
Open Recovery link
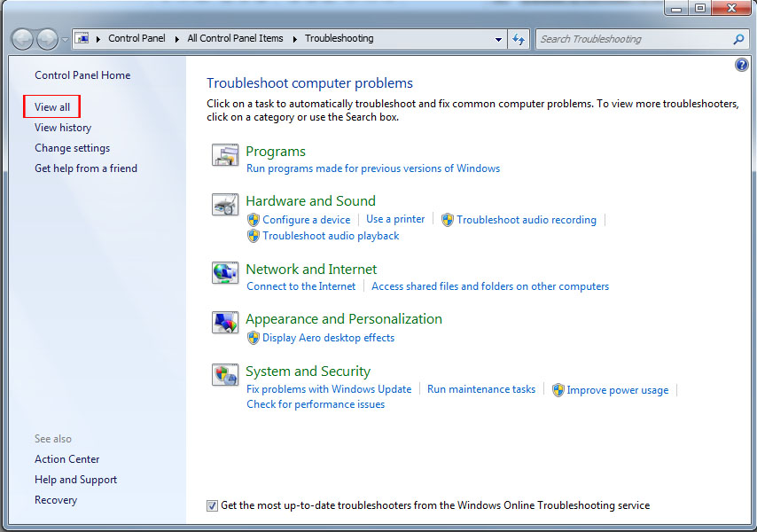pos(56,500)
